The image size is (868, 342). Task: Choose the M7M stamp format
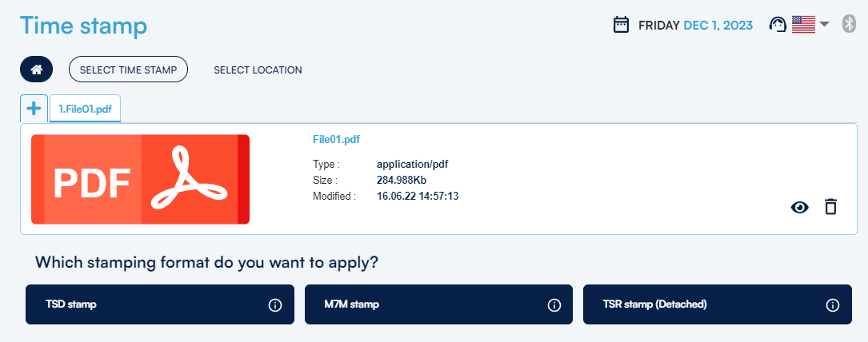pos(424,304)
